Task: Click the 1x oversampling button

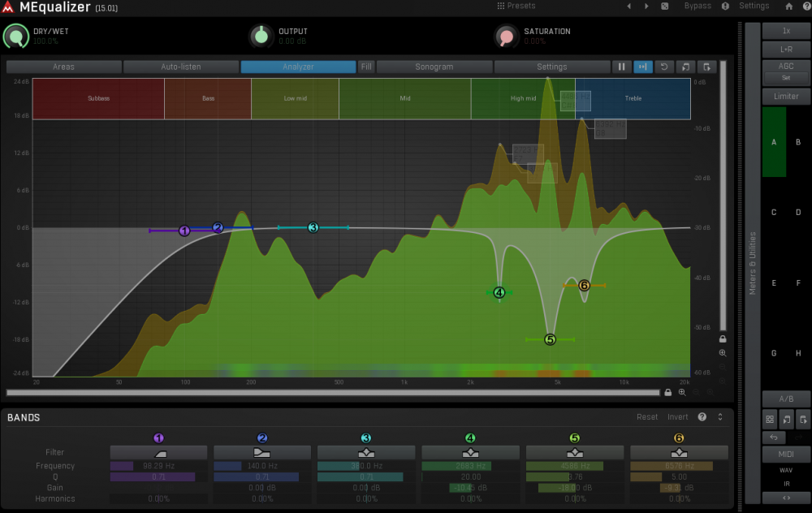Action: click(x=786, y=31)
